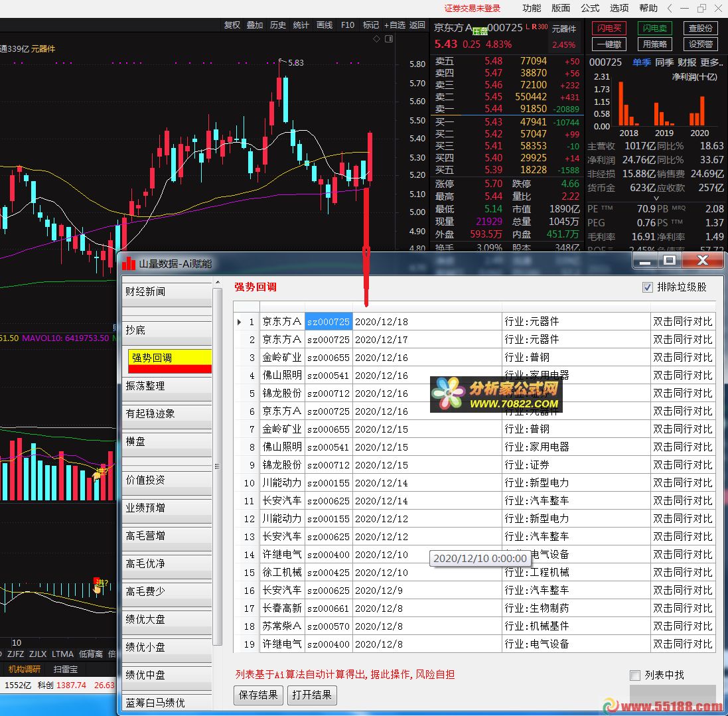This screenshot has height=716, width=728.
Task: Click the 保存结果 button
Action: point(258,695)
